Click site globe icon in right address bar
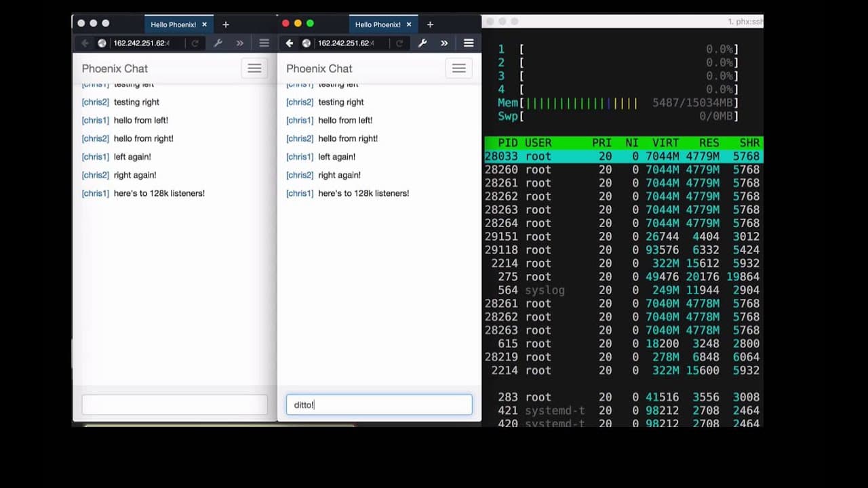The height and width of the screenshot is (488, 868). [307, 43]
